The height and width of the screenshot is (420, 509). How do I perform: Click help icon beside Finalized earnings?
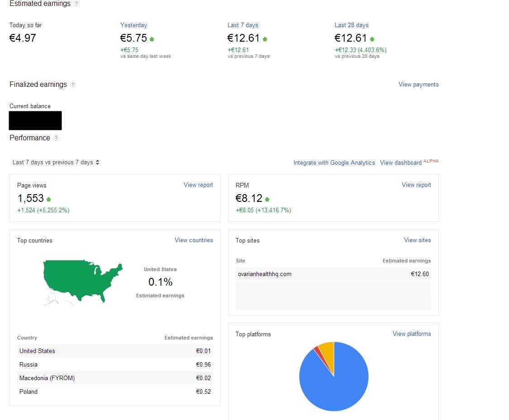click(73, 85)
